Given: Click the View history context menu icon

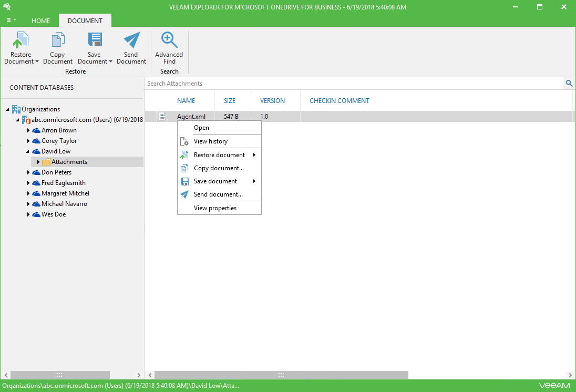Looking at the screenshot, I should pyautogui.click(x=184, y=141).
